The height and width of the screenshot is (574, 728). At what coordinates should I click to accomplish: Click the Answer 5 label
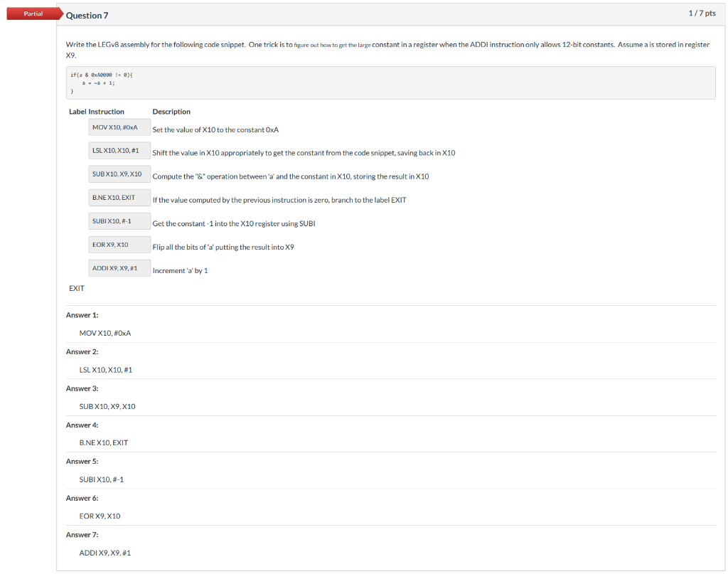coord(82,461)
